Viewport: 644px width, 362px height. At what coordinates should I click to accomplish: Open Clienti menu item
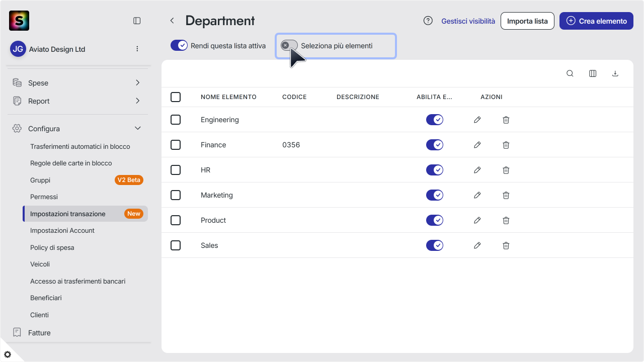[39, 315]
